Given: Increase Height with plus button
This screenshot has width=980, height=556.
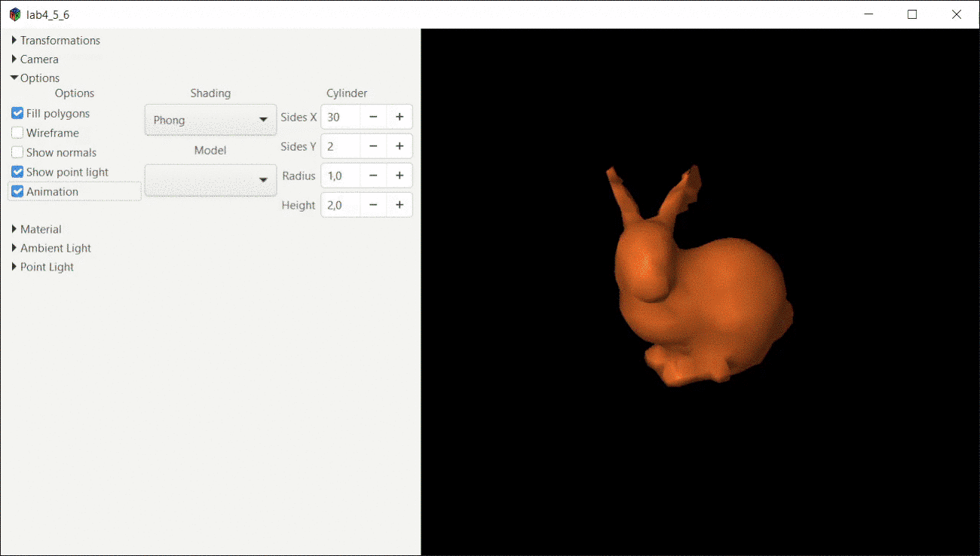Looking at the screenshot, I should 400,205.
